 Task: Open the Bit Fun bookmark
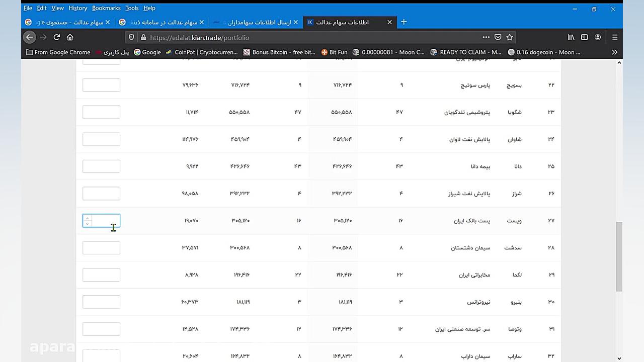[x=334, y=52]
